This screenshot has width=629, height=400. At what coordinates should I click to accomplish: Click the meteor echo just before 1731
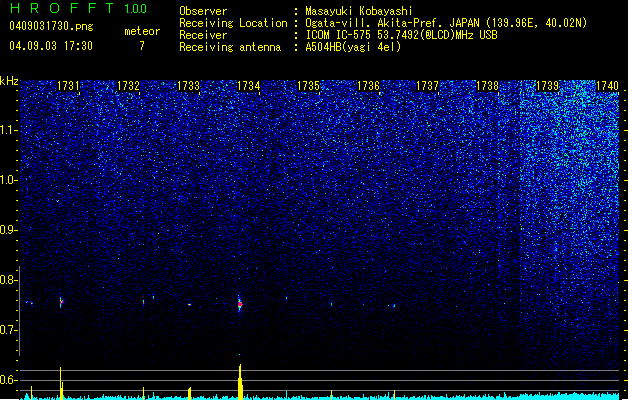pos(61,302)
